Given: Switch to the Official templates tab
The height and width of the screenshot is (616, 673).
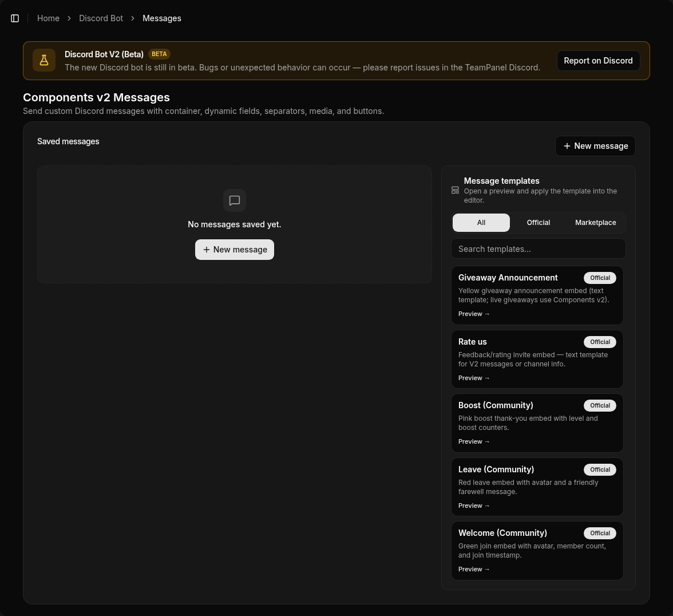Looking at the screenshot, I should (538, 222).
